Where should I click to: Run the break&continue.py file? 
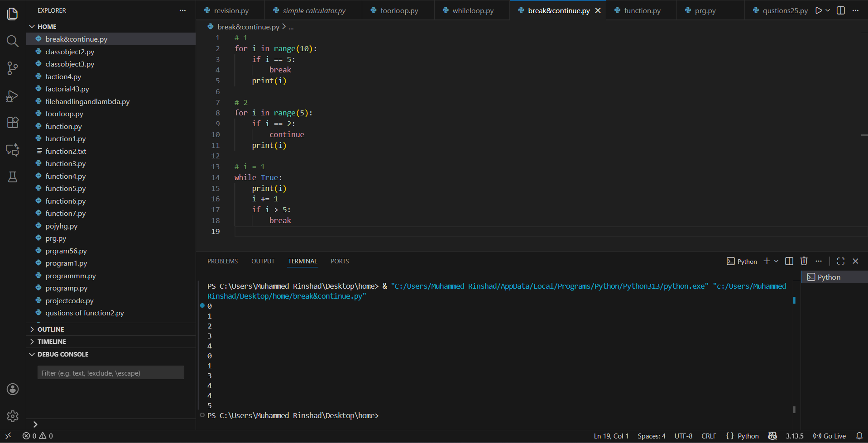(x=818, y=10)
